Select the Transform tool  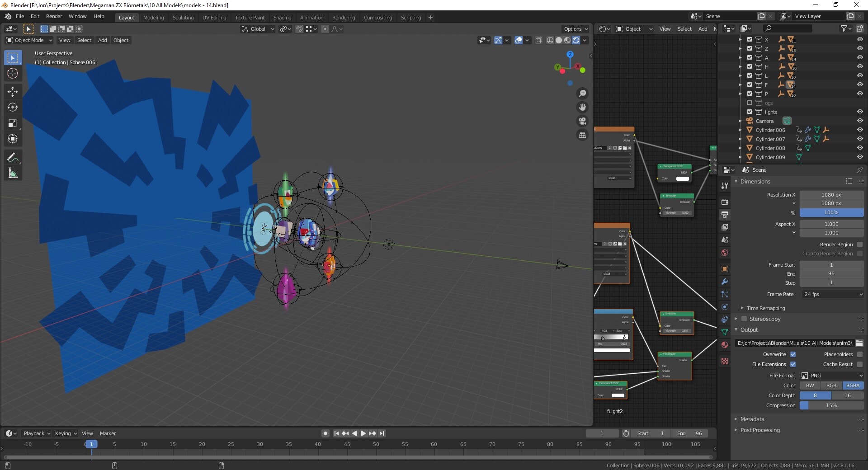click(x=13, y=139)
